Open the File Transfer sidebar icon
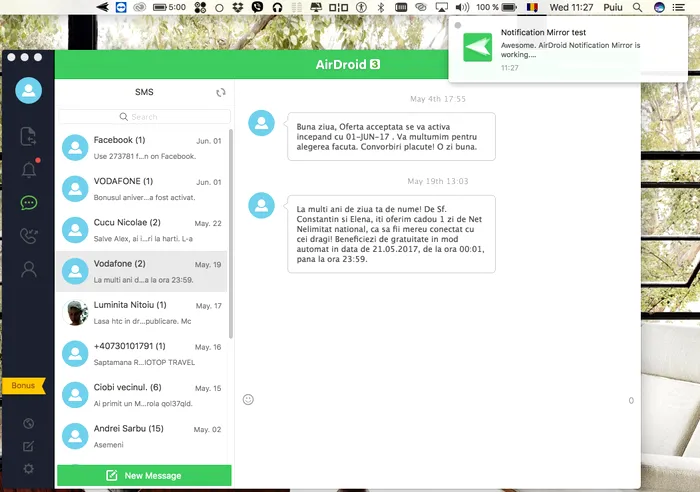The height and width of the screenshot is (492, 700). [x=28, y=136]
